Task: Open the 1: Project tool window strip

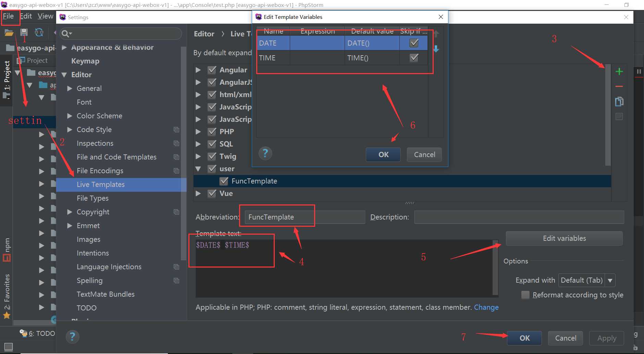Action: pos(7,80)
